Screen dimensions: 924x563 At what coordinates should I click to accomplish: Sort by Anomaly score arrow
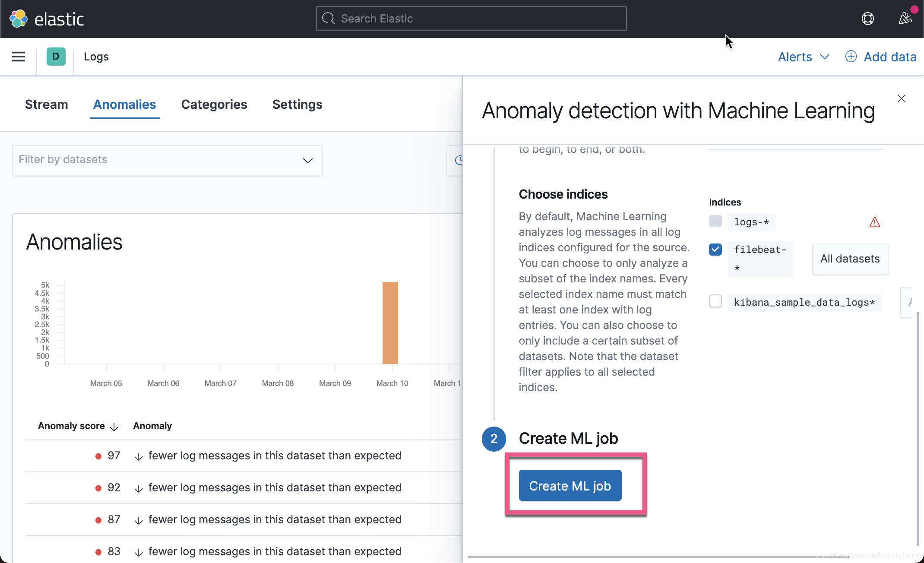tap(114, 427)
